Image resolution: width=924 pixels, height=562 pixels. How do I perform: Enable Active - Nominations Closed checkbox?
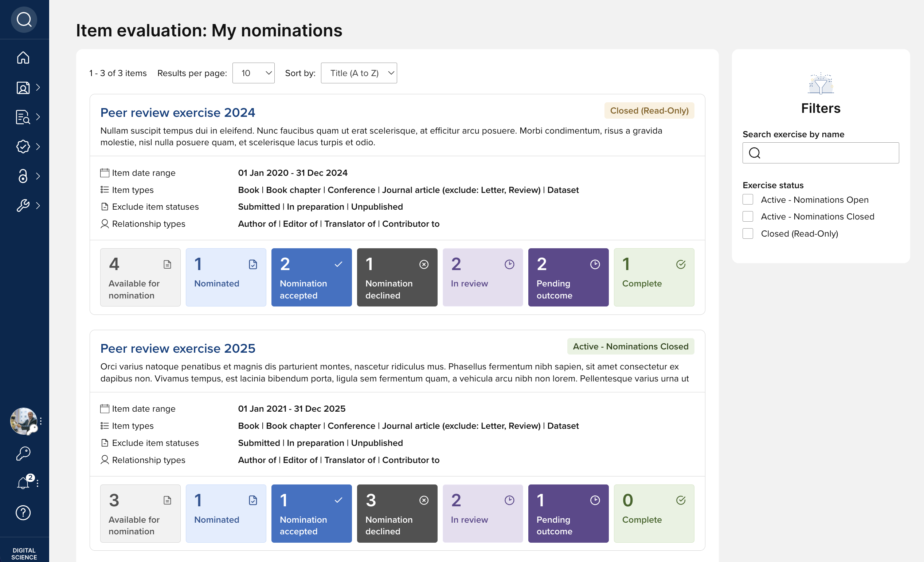tap(748, 217)
